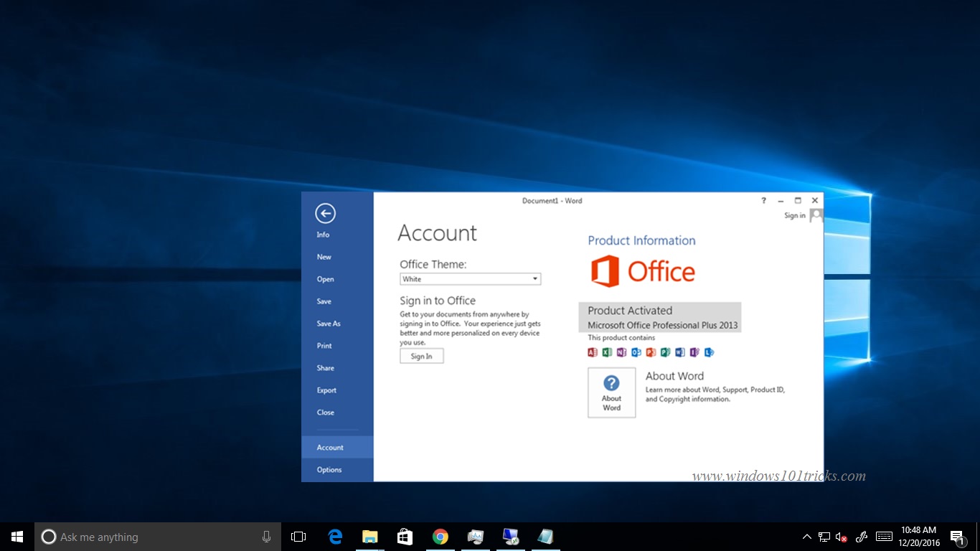
Task: Launch Microsoft Edge from the taskbar
Action: 335,537
